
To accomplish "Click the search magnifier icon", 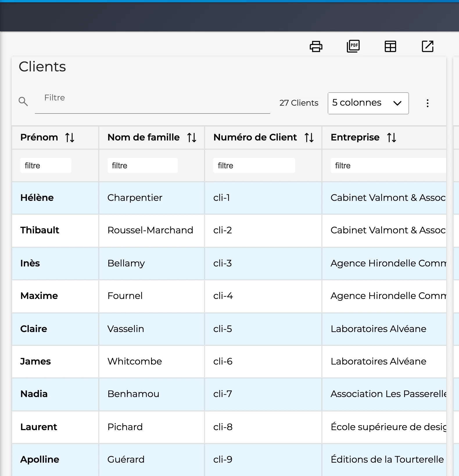I will pyautogui.click(x=23, y=101).
